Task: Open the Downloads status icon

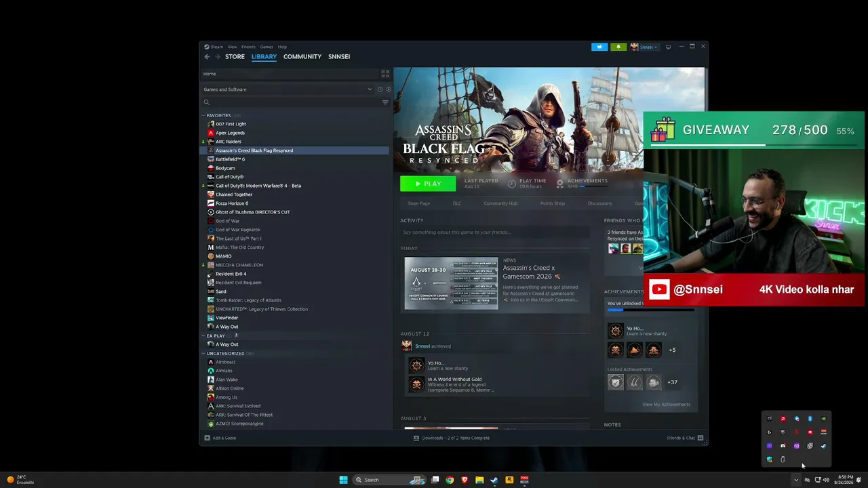Action: [416, 438]
